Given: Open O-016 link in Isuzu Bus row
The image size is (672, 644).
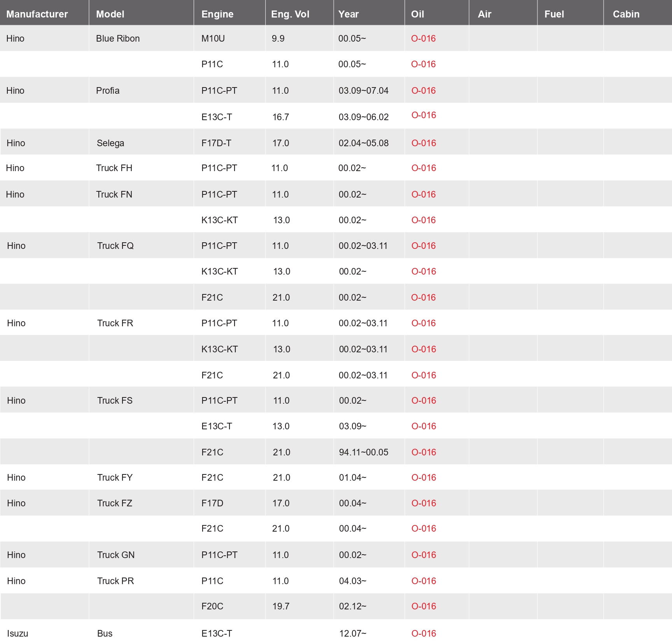Looking at the screenshot, I should coord(423,633).
